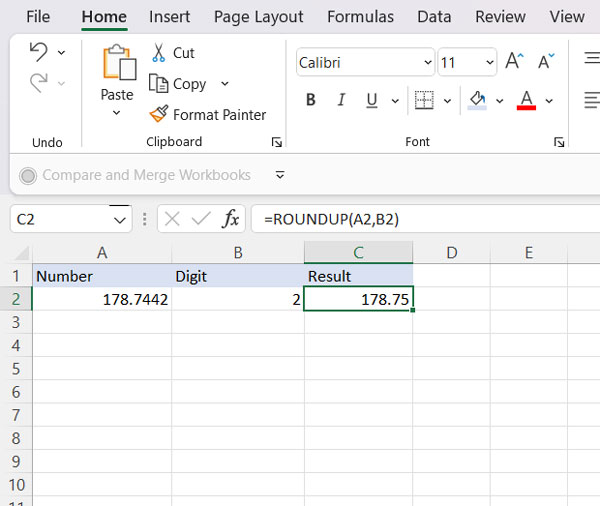Select the Home tab
Viewport: 600px width, 506px height.
(104, 17)
